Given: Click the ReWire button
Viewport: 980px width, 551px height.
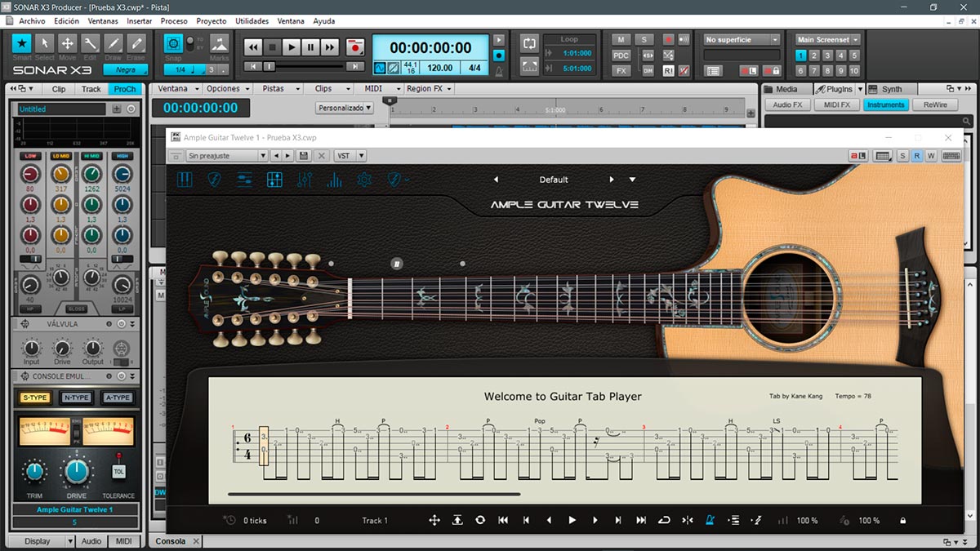Looking at the screenshot, I should coord(935,104).
